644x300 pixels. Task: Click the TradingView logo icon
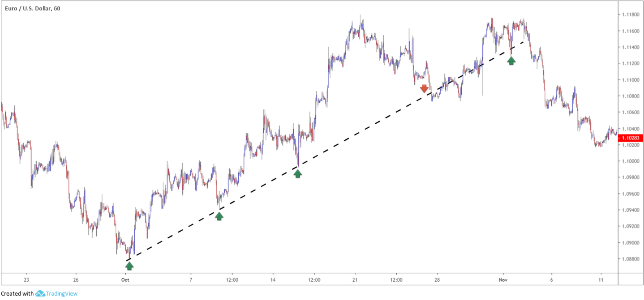[40, 294]
